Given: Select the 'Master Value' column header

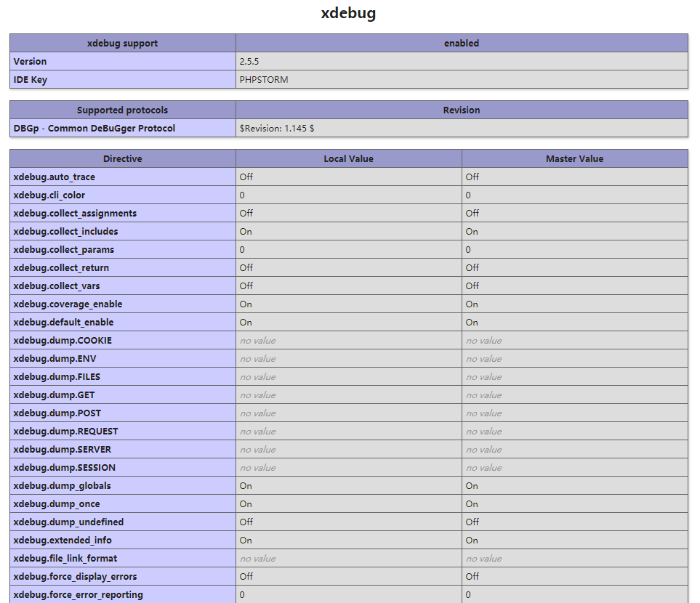Looking at the screenshot, I should pos(574,159).
